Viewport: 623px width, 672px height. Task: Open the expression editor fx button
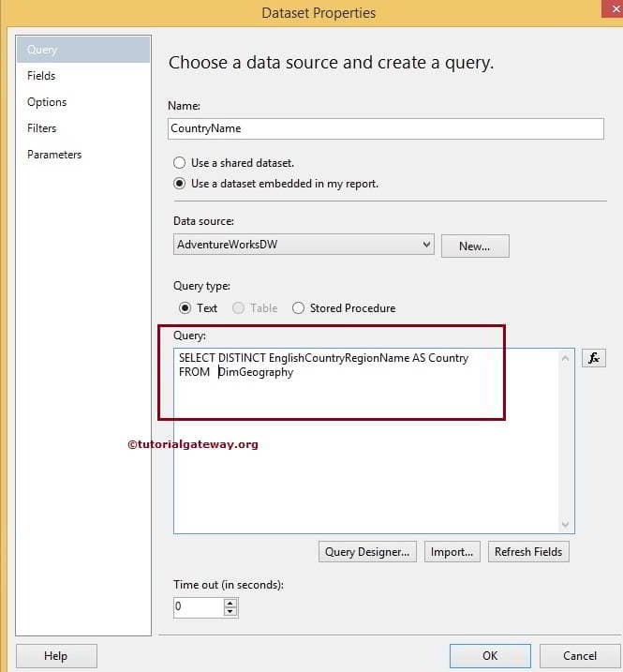coord(593,358)
